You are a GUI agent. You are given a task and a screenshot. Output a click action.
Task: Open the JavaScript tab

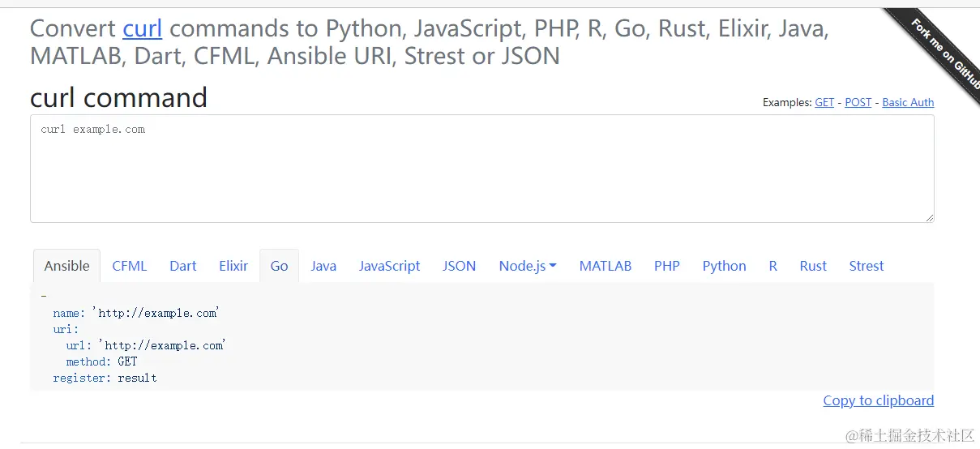[x=390, y=266]
